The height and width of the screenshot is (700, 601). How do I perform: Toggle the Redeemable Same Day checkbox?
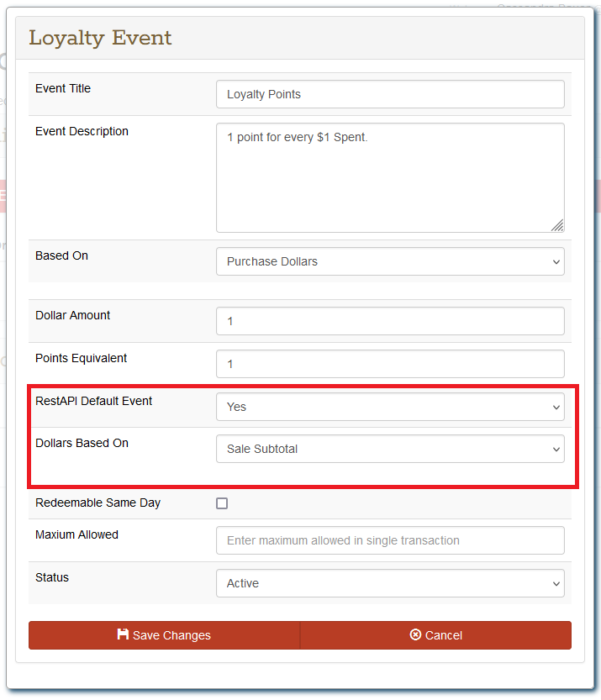[x=222, y=503]
